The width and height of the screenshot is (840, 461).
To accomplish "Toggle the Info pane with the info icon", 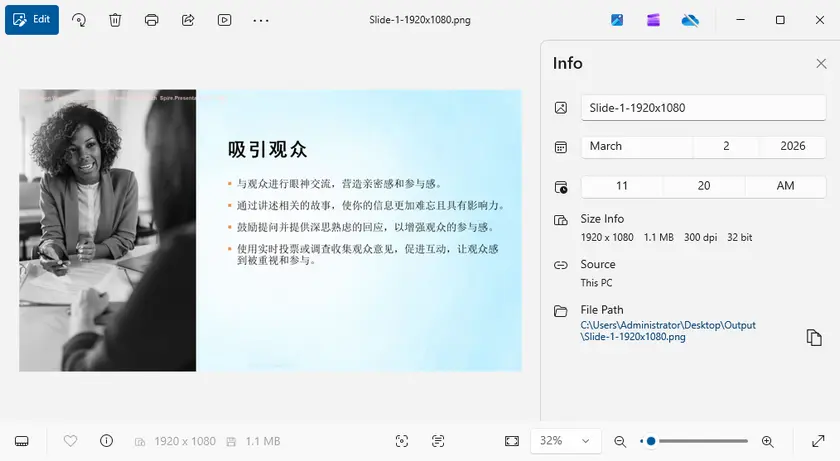I will 107,441.
